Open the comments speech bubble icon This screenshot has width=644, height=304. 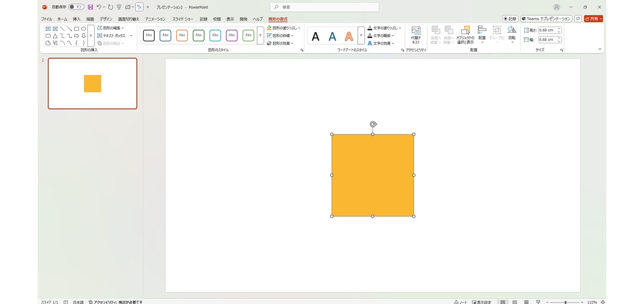pyautogui.click(x=578, y=19)
